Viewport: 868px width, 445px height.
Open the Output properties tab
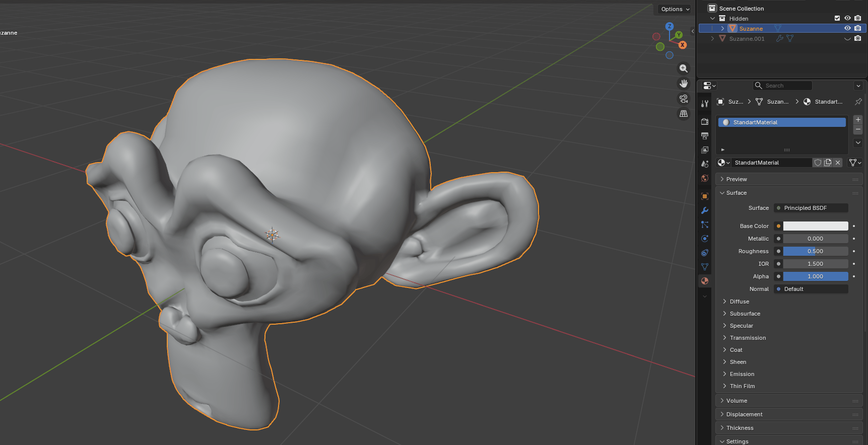pyautogui.click(x=705, y=136)
